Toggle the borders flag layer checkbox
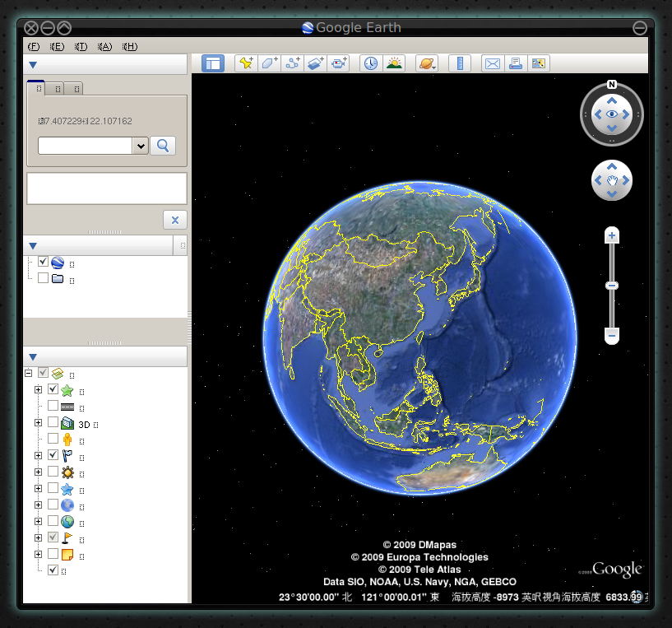The width and height of the screenshot is (672, 628). point(53,454)
